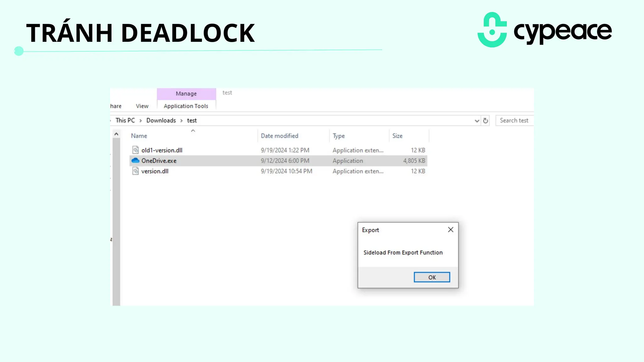644x362 pixels.
Task: Switch to the Application Tools tab
Action: point(186,106)
